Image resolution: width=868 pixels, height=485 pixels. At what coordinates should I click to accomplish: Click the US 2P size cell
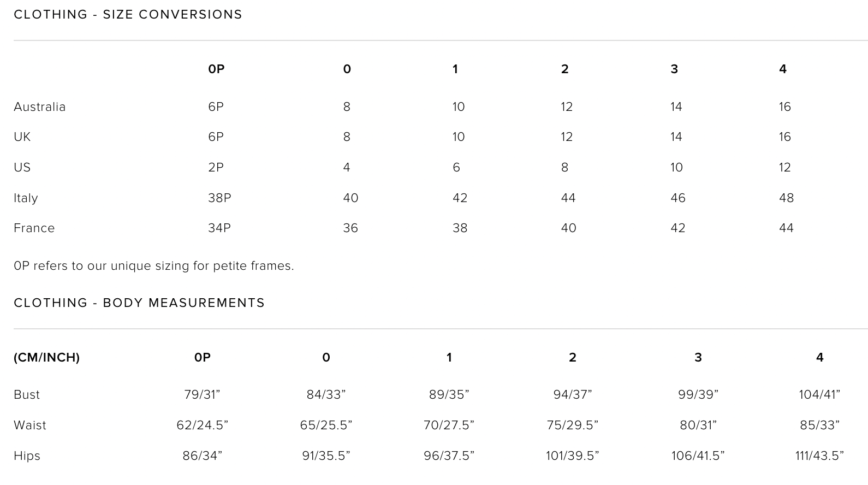point(216,168)
